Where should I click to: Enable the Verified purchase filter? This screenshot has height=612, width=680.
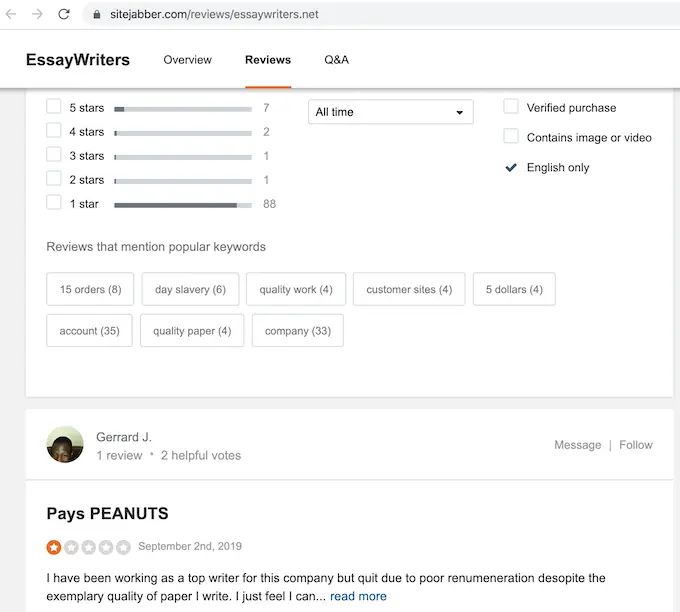[x=511, y=107]
